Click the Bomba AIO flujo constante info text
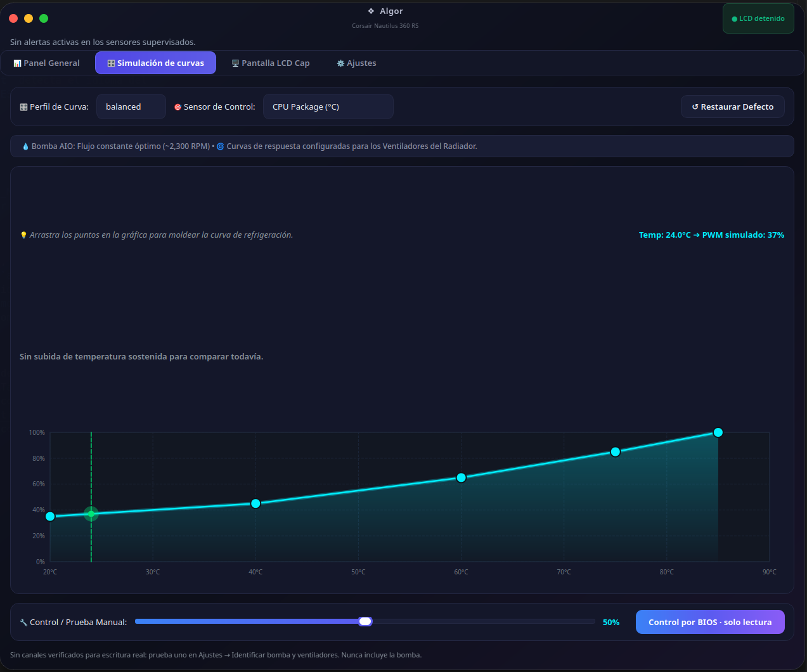The image size is (807, 672). point(120,146)
